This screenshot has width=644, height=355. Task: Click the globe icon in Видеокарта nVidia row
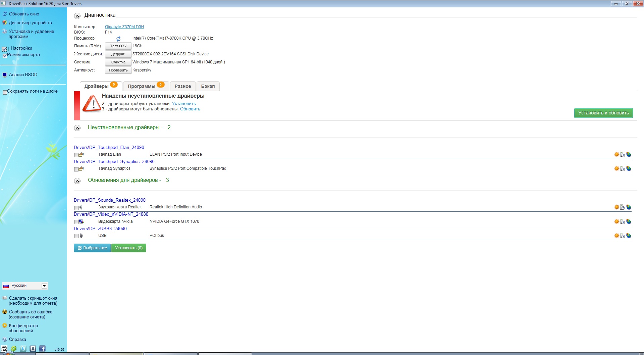point(629,221)
